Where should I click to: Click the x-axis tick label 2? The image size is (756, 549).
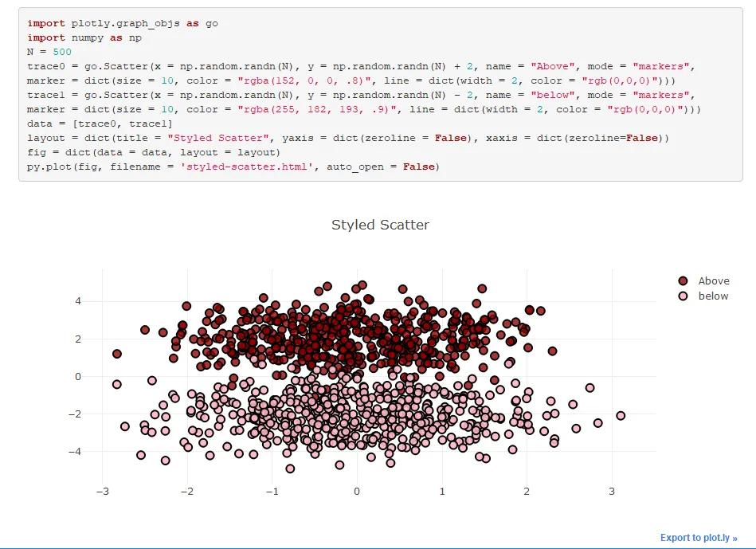(527, 491)
